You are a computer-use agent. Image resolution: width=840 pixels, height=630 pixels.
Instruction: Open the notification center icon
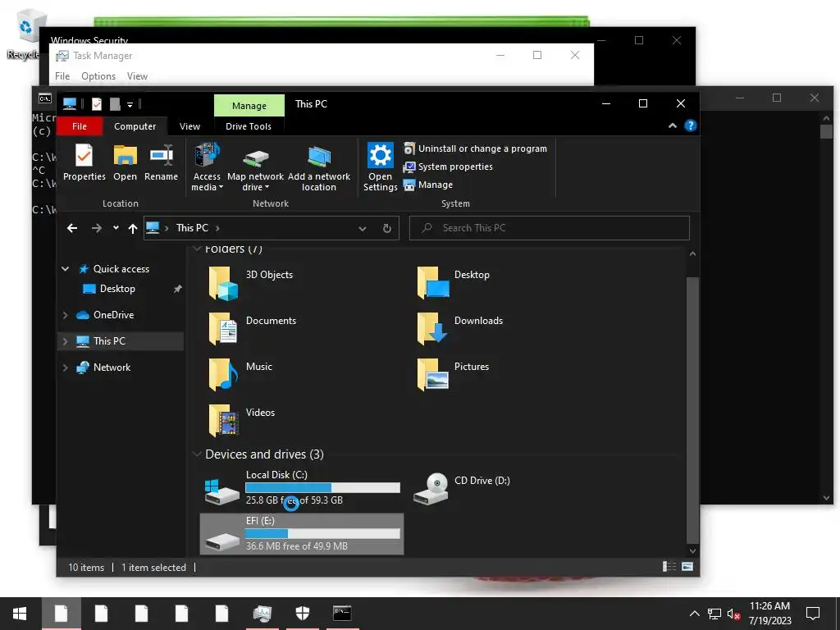click(813, 614)
